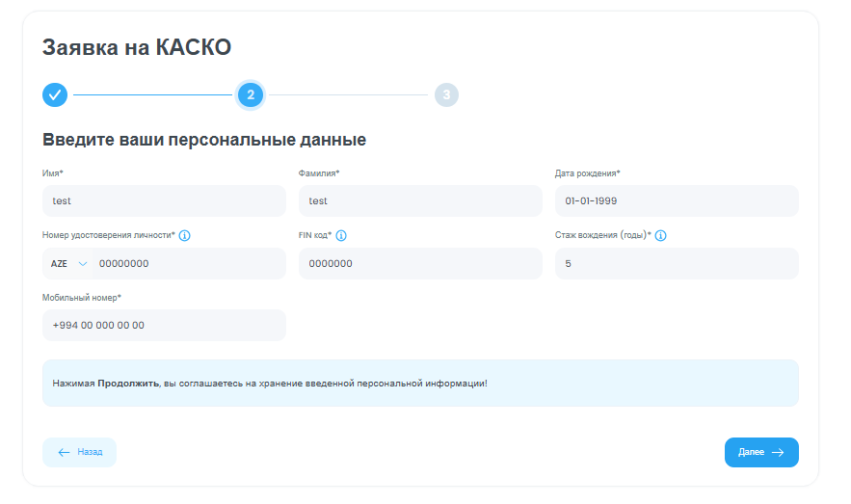Click the date of birth field
The image size is (851, 504).
677,200
